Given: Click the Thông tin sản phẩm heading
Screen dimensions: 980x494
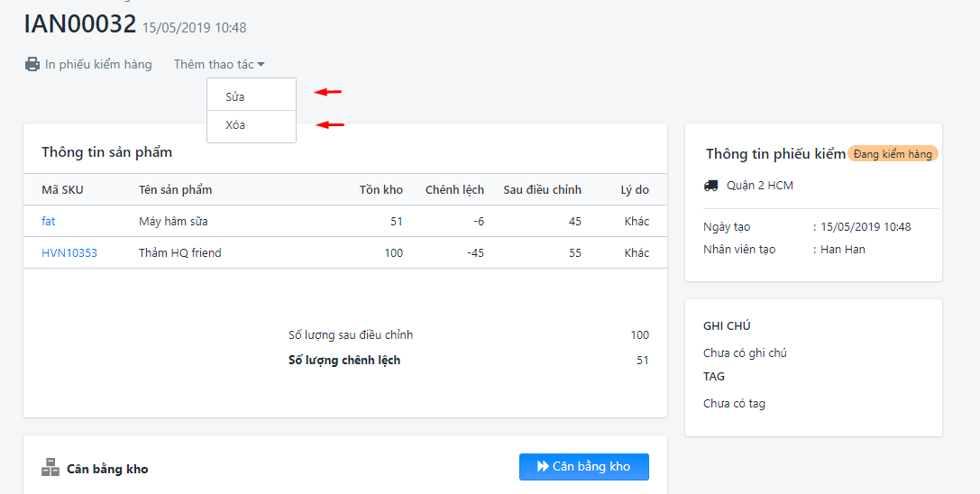Looking at the screenshot, I should click(x=107, y=152).
